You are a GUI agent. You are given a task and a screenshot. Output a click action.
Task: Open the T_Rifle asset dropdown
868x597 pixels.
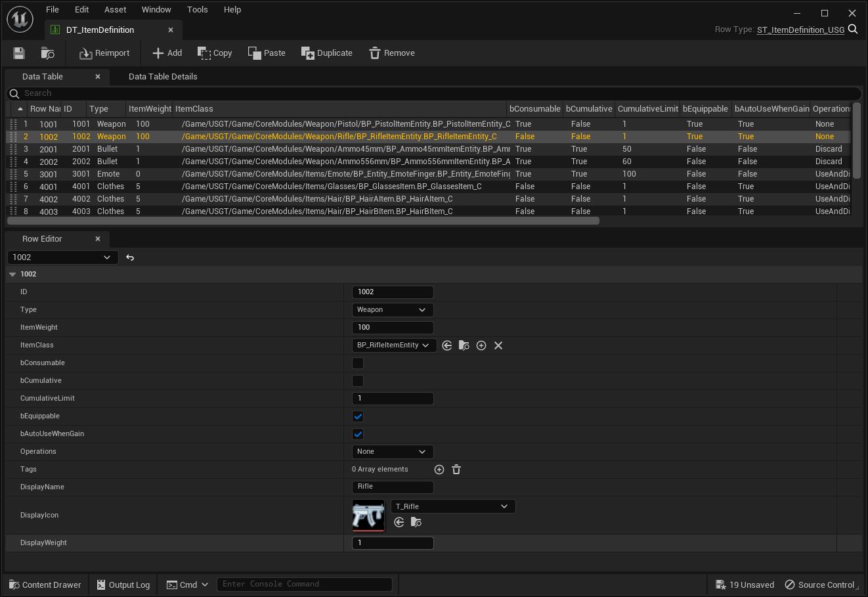pos(453,506)
